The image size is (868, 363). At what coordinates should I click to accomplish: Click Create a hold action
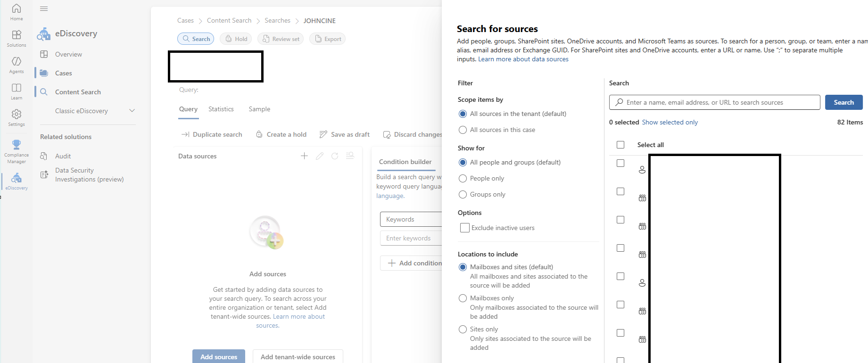point(281,134)
